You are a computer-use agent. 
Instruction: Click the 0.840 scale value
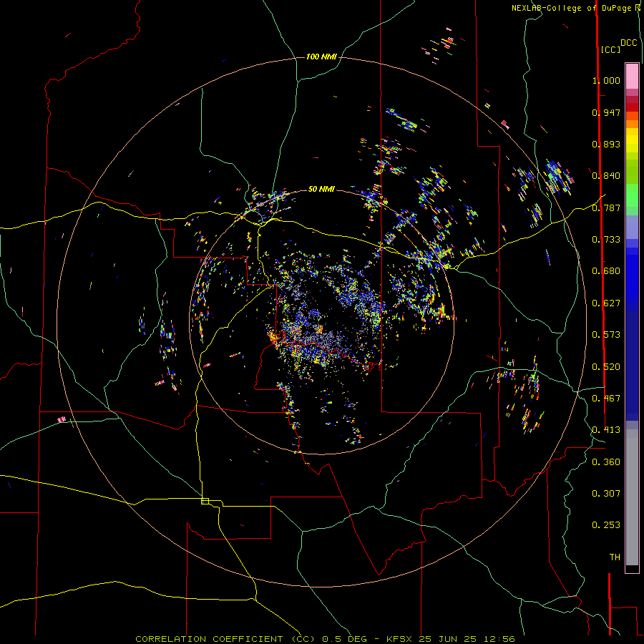pyautogui.click(x=606, y=176)
